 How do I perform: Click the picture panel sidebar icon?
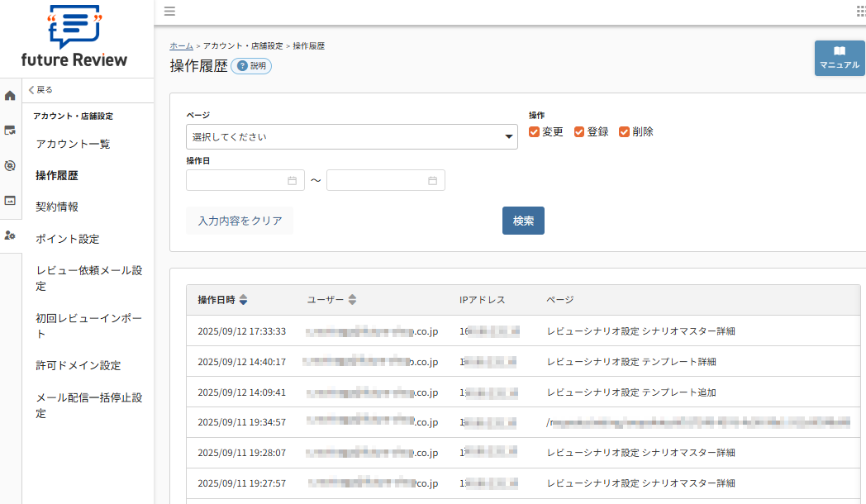click(8, 200)
